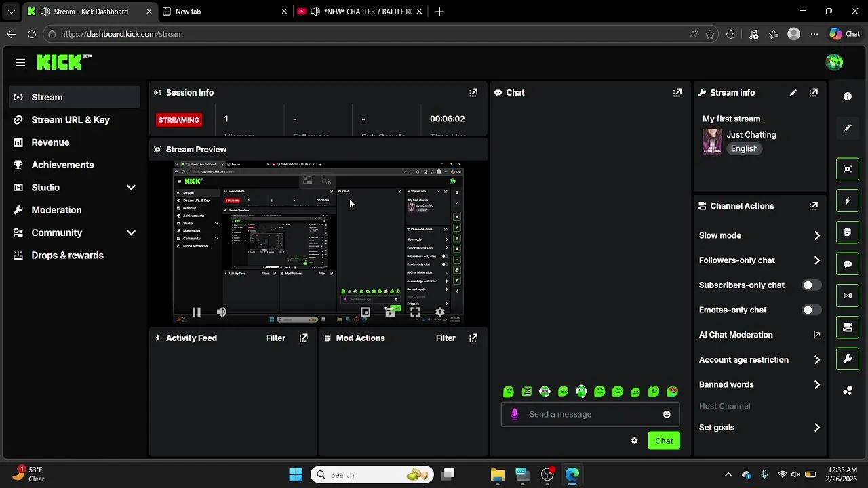
Task: Open Activity Feed Filter
Action: 275,338
